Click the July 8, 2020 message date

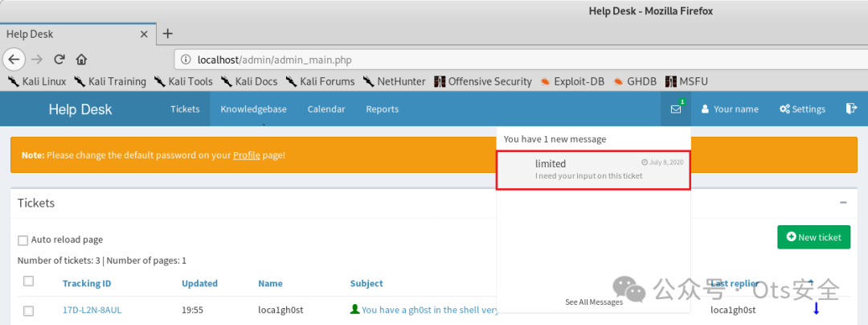coord(662,162)
